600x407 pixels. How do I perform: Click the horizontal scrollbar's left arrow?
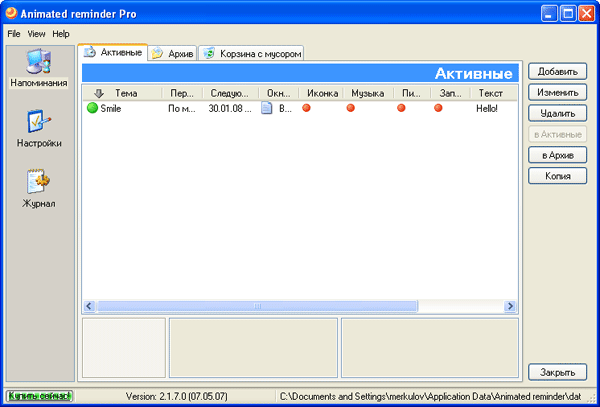89,306
